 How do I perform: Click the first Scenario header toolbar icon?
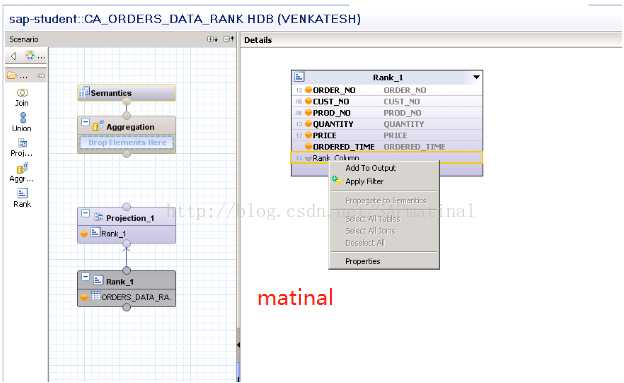212,39
